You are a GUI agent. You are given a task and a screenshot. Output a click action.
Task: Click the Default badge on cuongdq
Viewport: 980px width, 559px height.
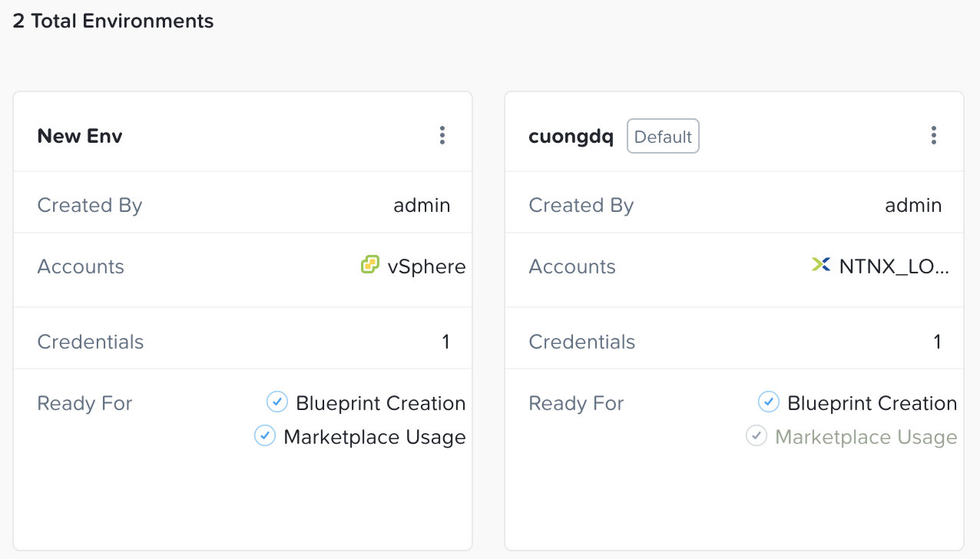click(663, 137)
